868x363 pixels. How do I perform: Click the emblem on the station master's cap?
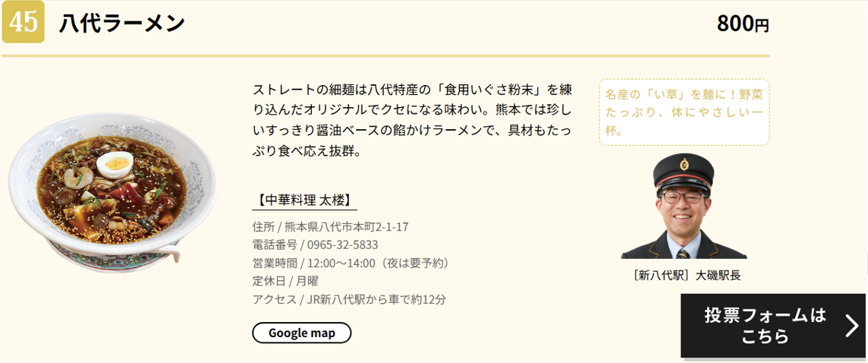point(684,164)
